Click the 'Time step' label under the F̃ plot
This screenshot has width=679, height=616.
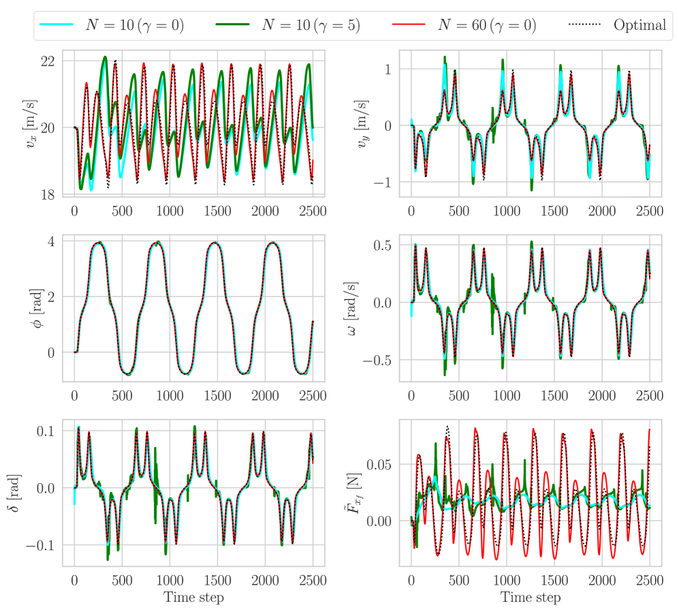pos(531,598)
